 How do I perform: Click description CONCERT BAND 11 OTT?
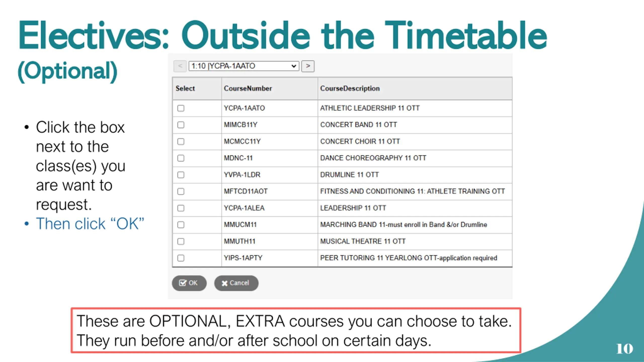pyautogui.click(x=358, y=125)
